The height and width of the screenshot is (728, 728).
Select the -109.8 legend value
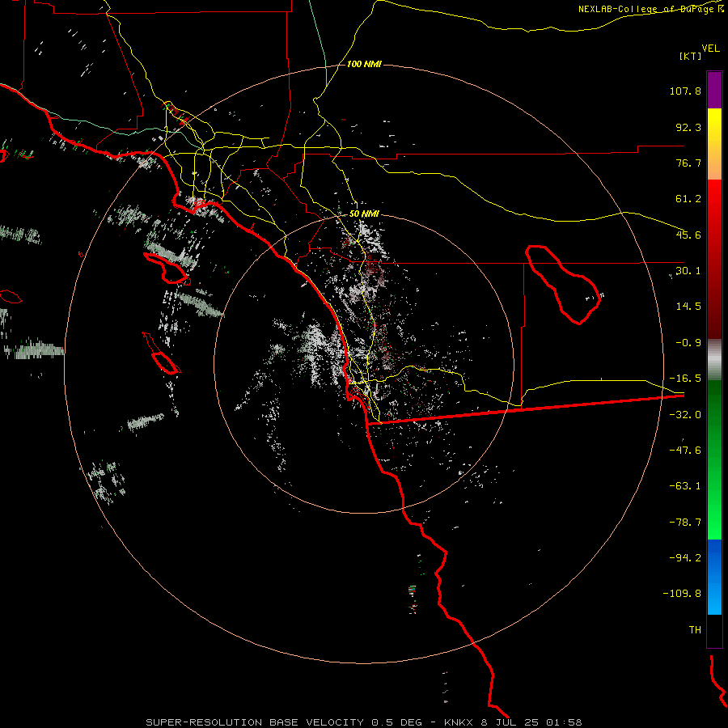[x=682, y=594]
